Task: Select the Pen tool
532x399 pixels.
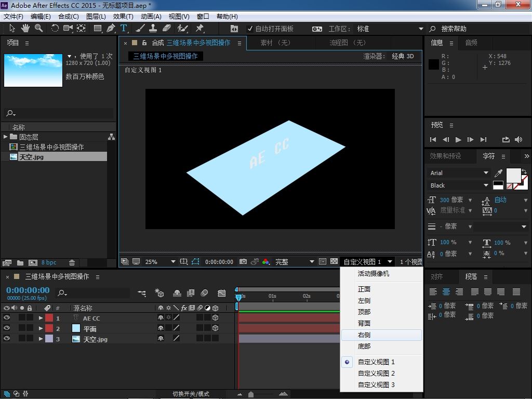Action: (111, 29)
